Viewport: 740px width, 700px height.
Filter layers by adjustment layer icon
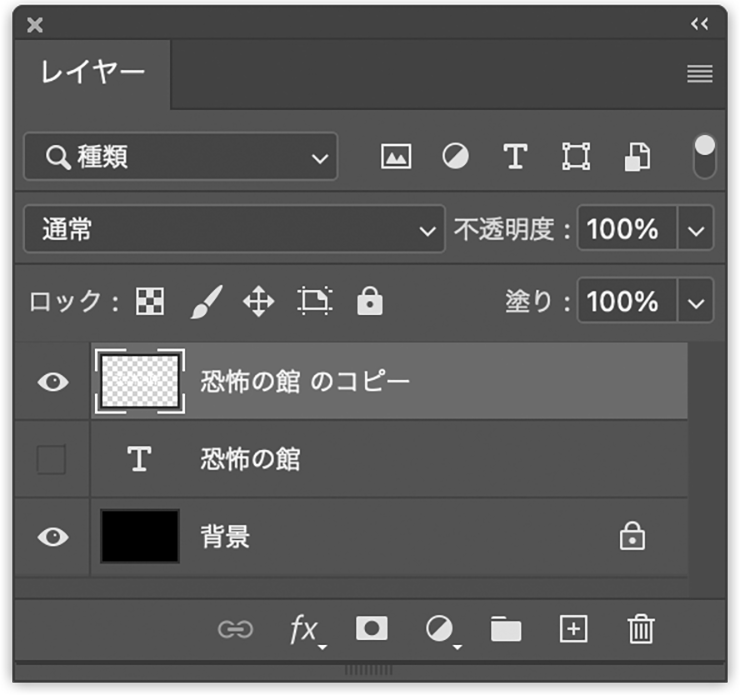[x=455, y=157]
